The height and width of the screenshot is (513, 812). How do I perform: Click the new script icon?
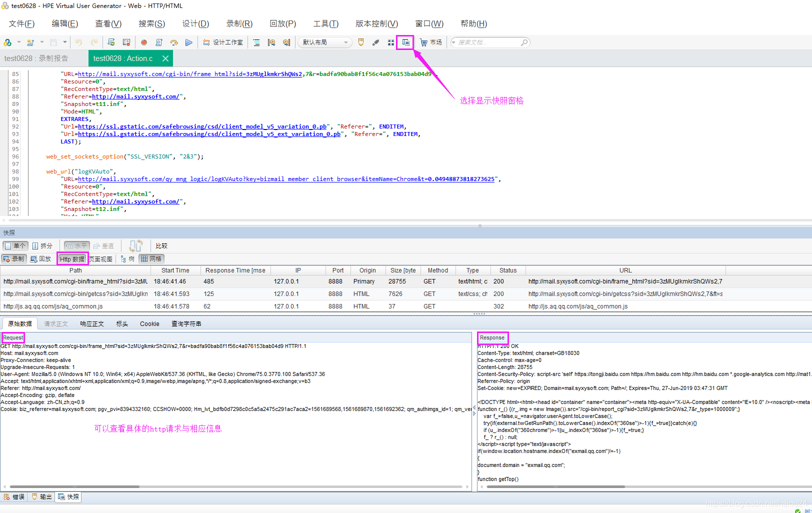tap(30, 42)
